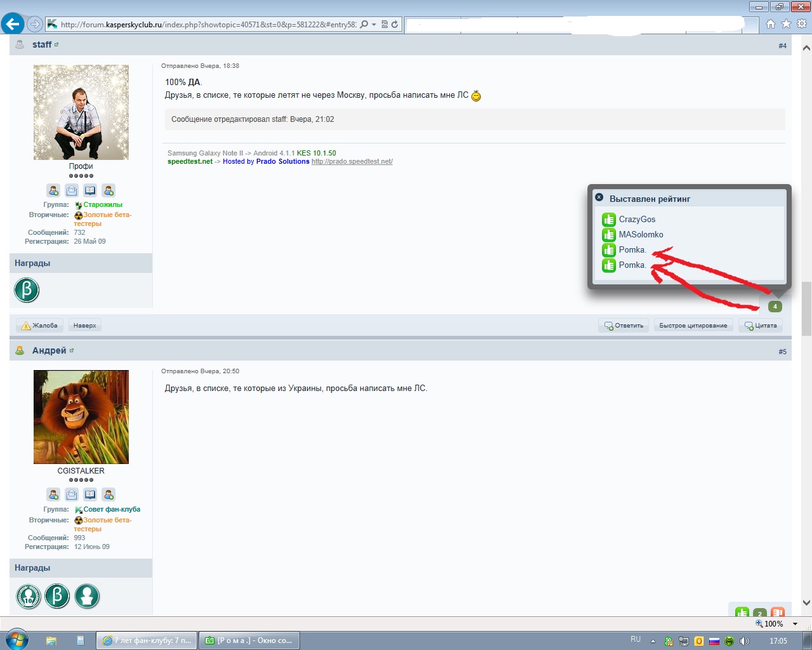Message CGISTALKER using the envelope icon

pyautogui.click(x=72, y=494)
